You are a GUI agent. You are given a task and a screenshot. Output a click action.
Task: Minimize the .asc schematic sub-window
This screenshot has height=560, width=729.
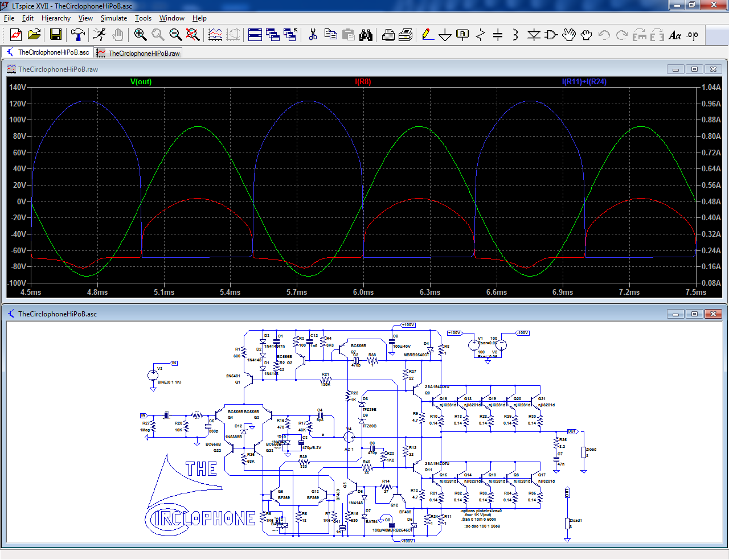point(675,314)
